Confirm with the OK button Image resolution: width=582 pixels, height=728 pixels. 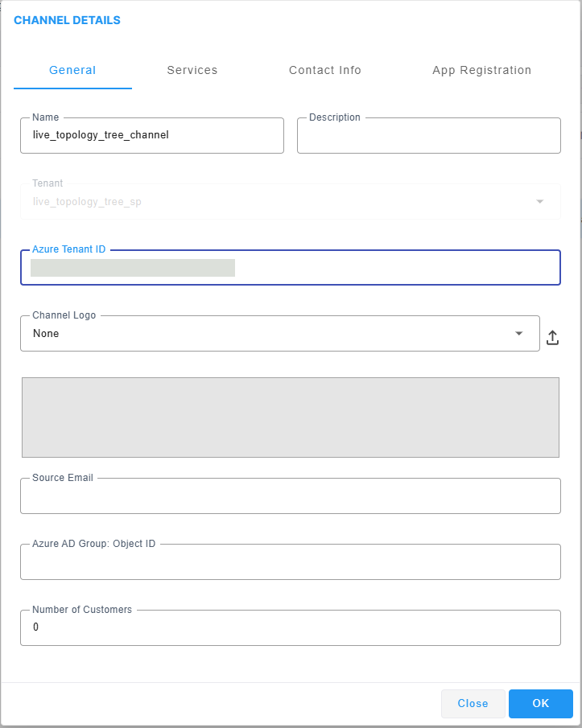[540, 704]
